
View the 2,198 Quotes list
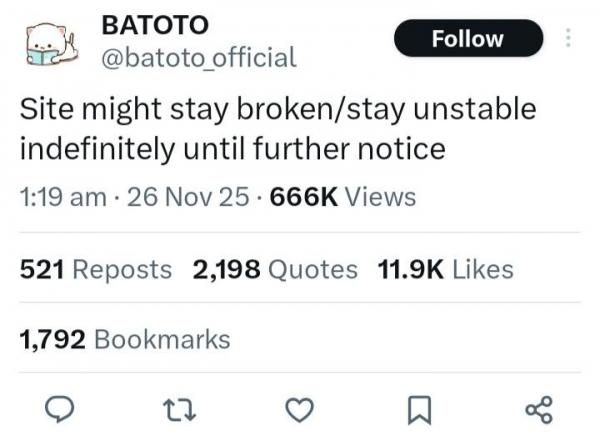pos(275,270)
